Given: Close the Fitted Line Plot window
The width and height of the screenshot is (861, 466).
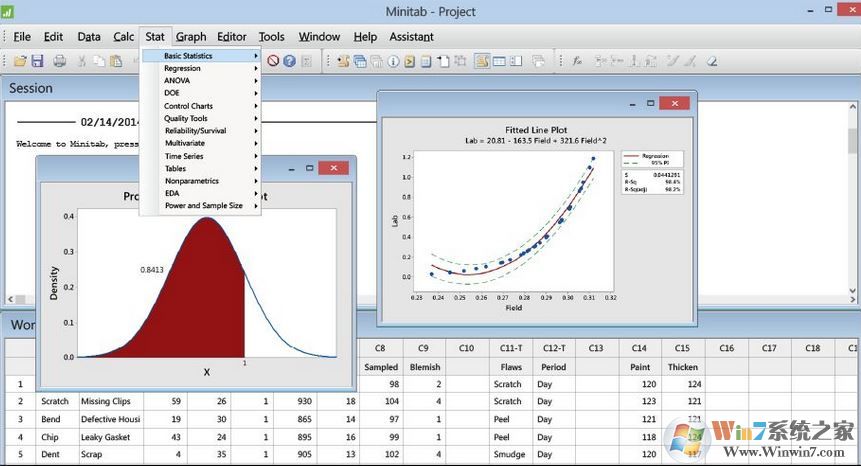Looking at the screenshot, I should pyautogui.click(x=674, y=103).
